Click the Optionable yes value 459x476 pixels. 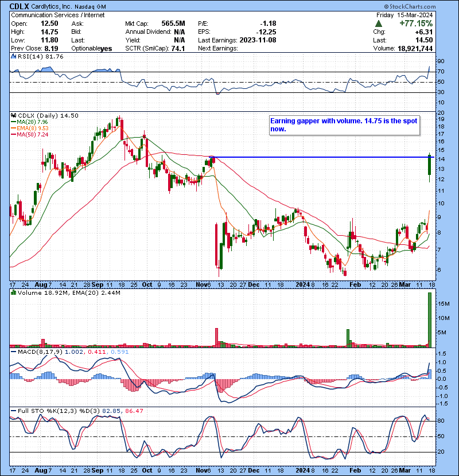point(106,49)
